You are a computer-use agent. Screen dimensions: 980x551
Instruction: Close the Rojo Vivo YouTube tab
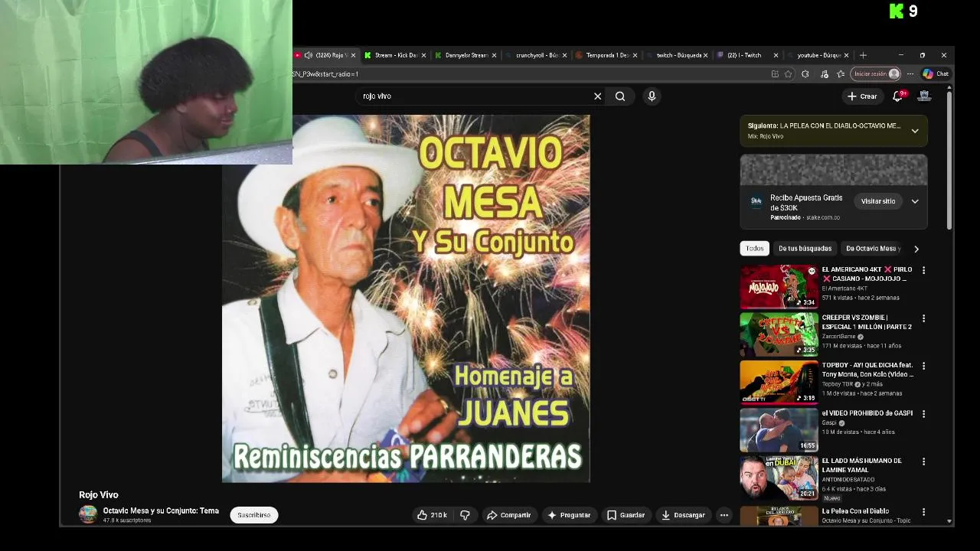click(x=353, y=55)
